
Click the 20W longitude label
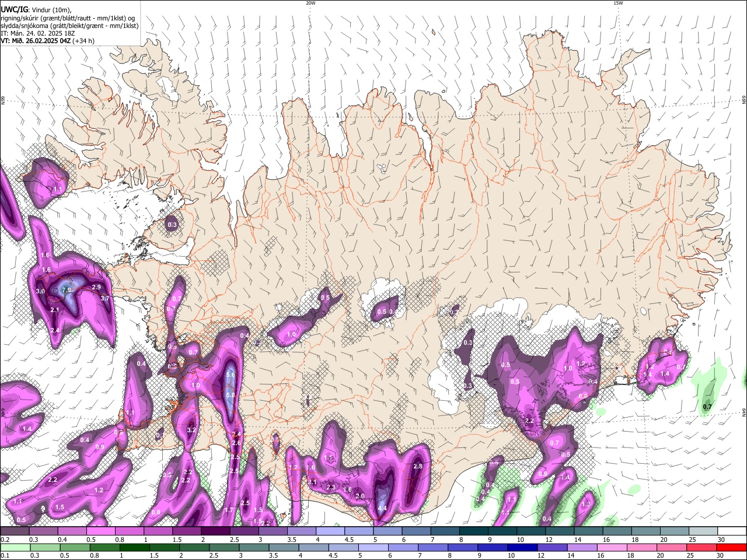pos(310,3)
